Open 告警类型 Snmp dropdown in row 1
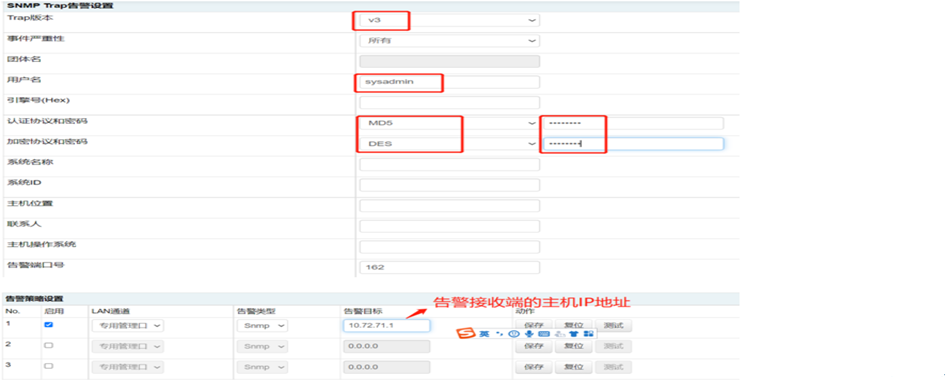The width and height of the screenshot is (947, 383). [x=262, y=326]
